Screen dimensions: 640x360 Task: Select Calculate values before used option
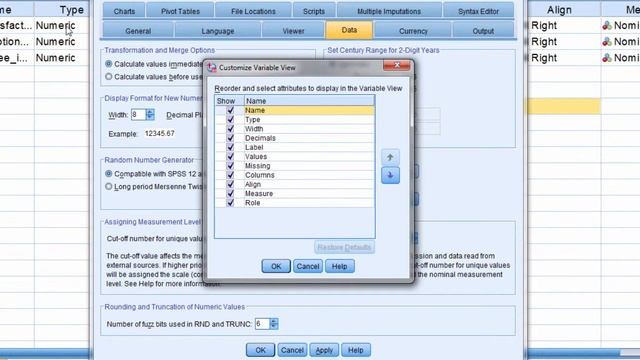(109, 77)
